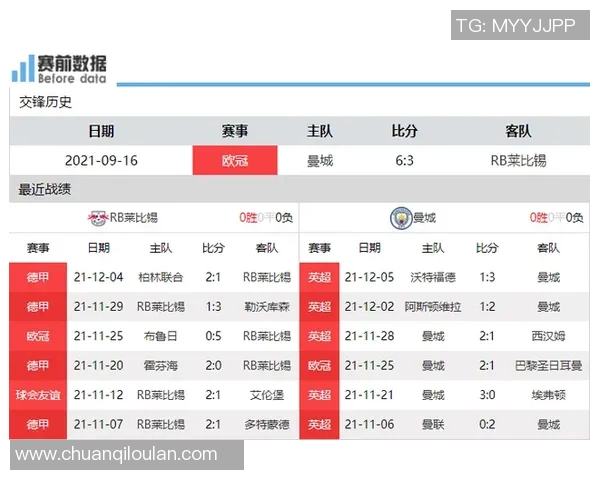Click 球会友谊 tag for 艾伦堡 match
Viewport: 600px width, 480px height.
[x=38, y=395]
